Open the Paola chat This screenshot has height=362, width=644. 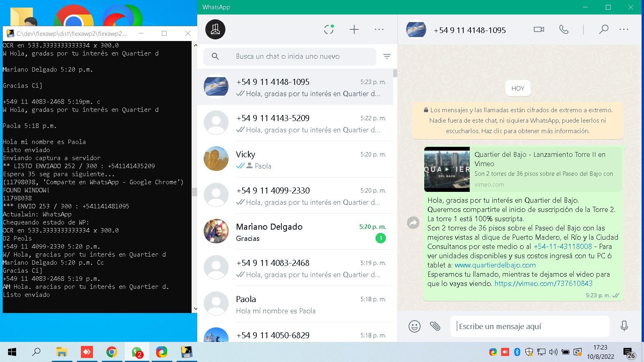coord(295,304)
